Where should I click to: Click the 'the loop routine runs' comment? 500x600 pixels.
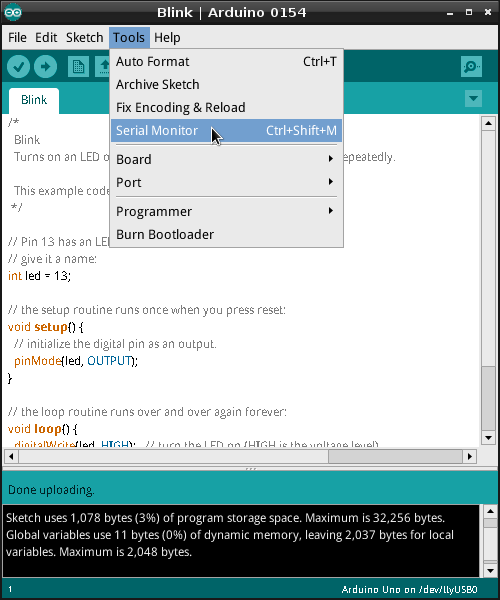coord(147,412)
